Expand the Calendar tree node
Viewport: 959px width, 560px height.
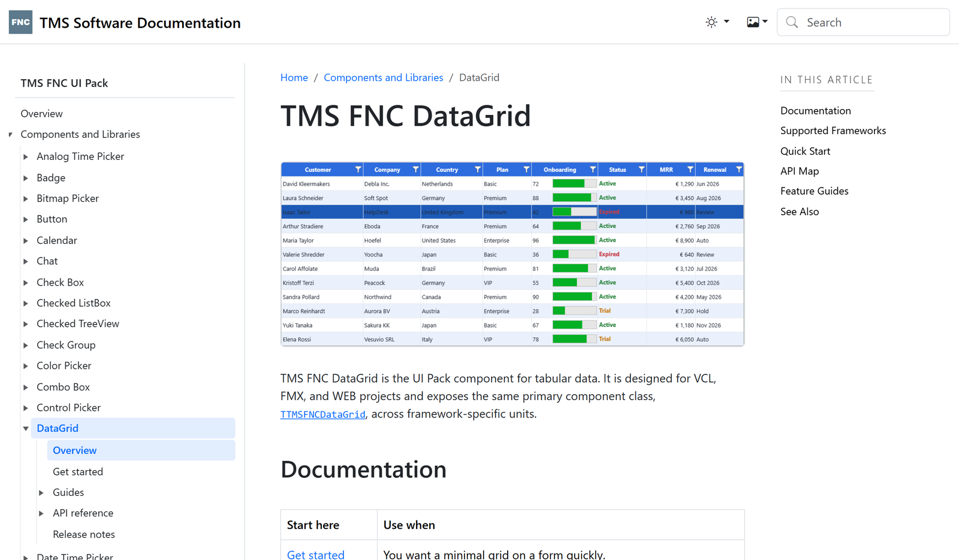click(26, 240)
